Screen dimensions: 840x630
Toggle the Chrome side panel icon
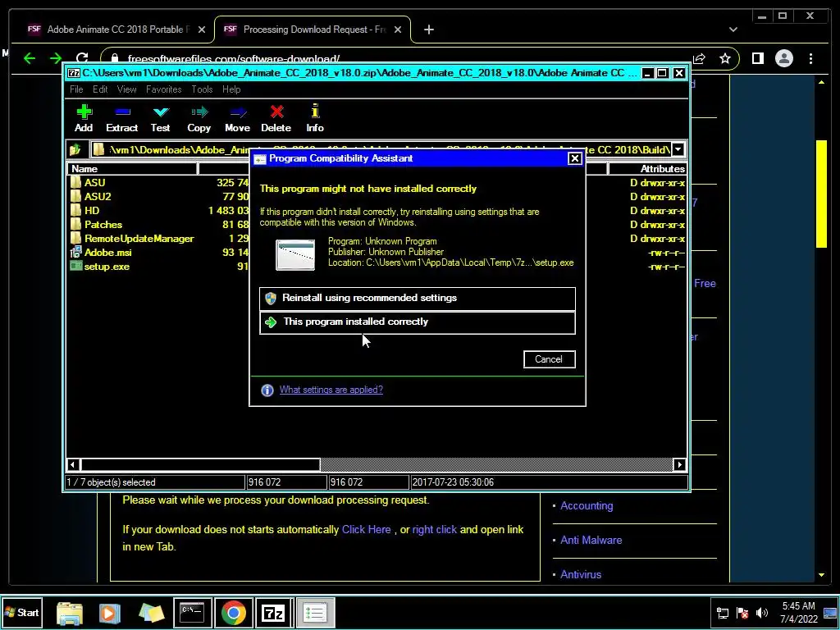[x=757, y=58]
